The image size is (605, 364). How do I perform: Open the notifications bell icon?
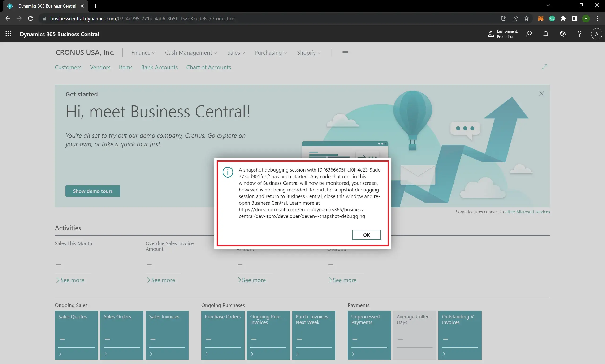545,34
